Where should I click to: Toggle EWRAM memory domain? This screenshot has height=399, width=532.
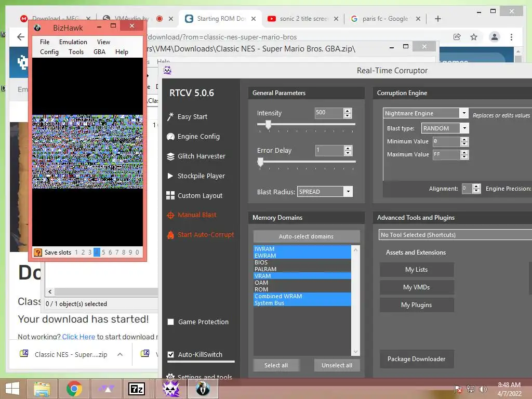pos(302,256)
